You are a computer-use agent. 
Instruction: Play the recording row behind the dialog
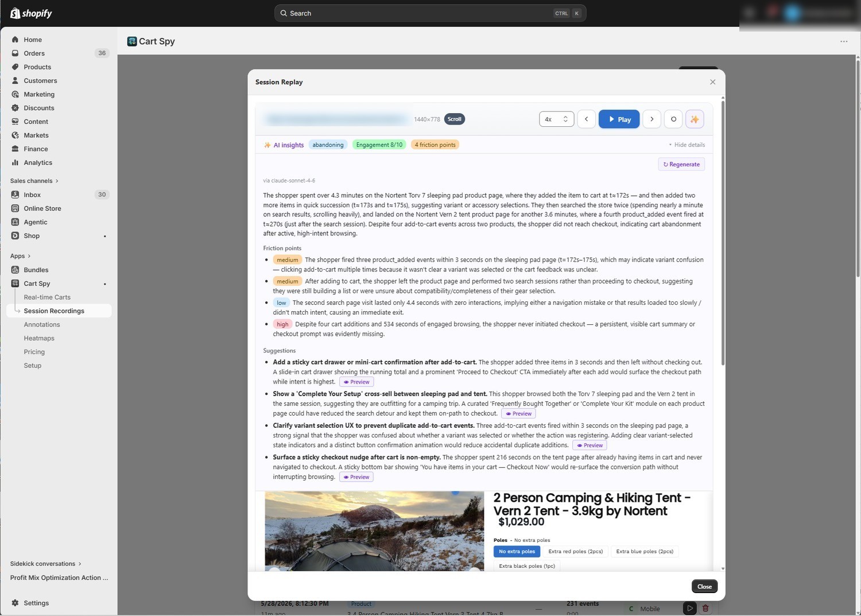click(690, 608)
